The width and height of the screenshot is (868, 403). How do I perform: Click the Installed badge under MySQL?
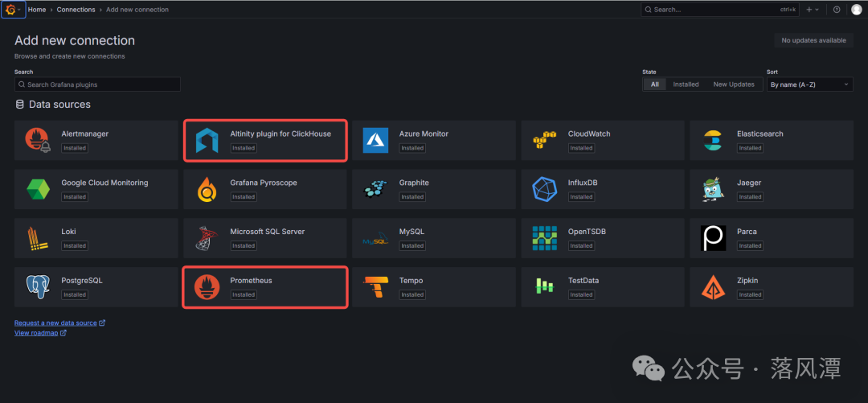(412, 245)
